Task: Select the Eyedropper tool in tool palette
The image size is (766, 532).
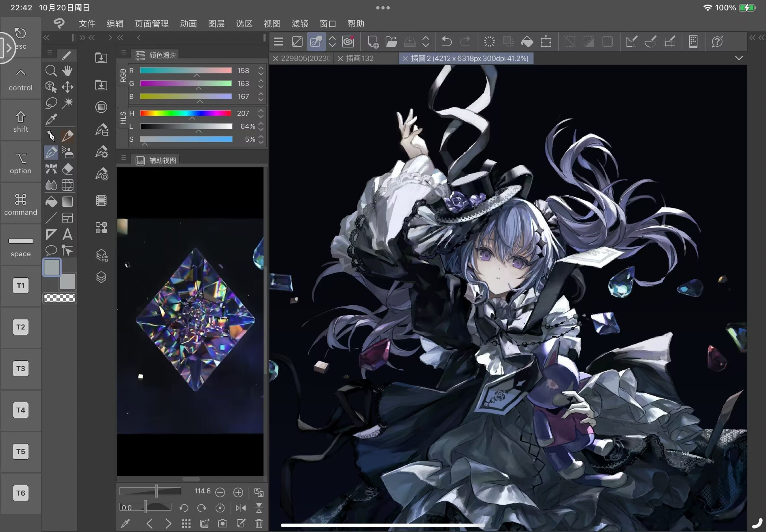Action: click(51, 119)
